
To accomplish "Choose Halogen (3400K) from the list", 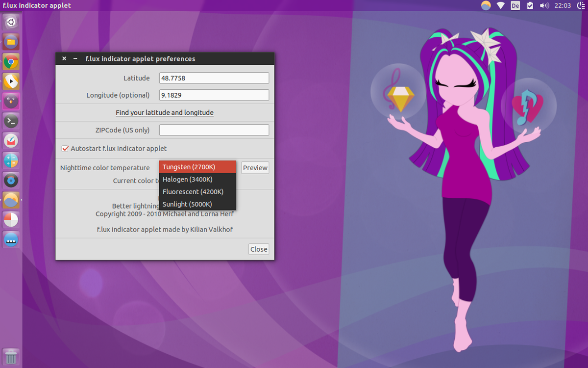I will (197, 179).
